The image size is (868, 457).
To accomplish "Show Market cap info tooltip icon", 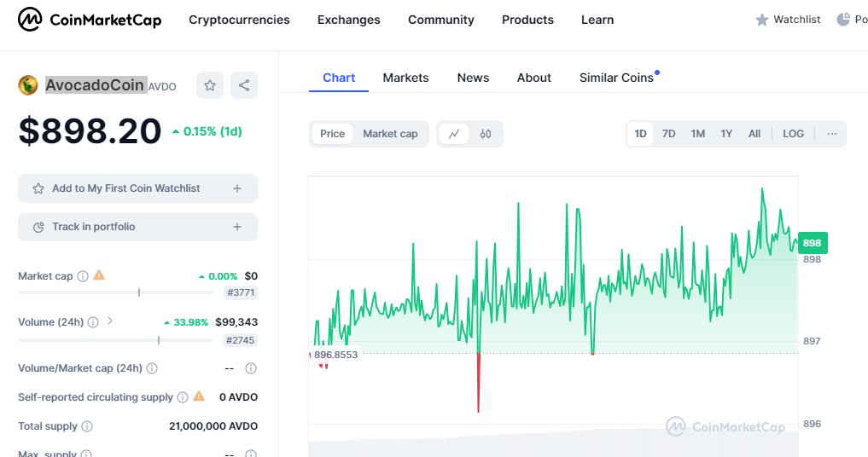I will pos(83,276).
